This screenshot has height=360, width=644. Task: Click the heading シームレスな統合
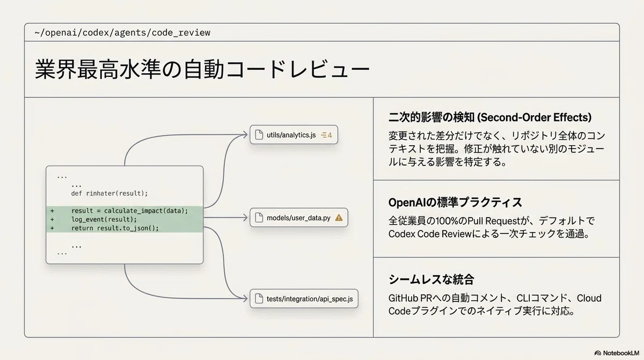431,279
